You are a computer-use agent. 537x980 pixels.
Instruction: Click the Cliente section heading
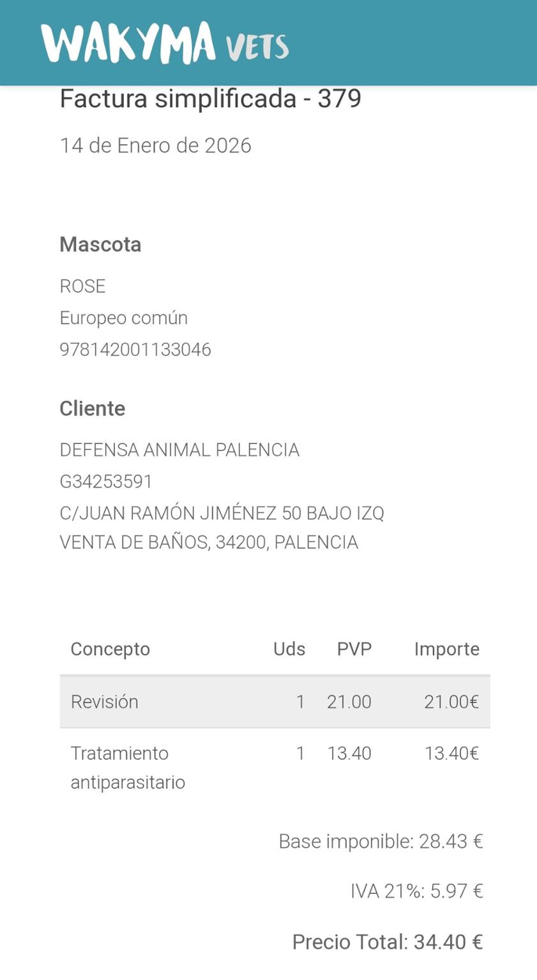point(92,408)
